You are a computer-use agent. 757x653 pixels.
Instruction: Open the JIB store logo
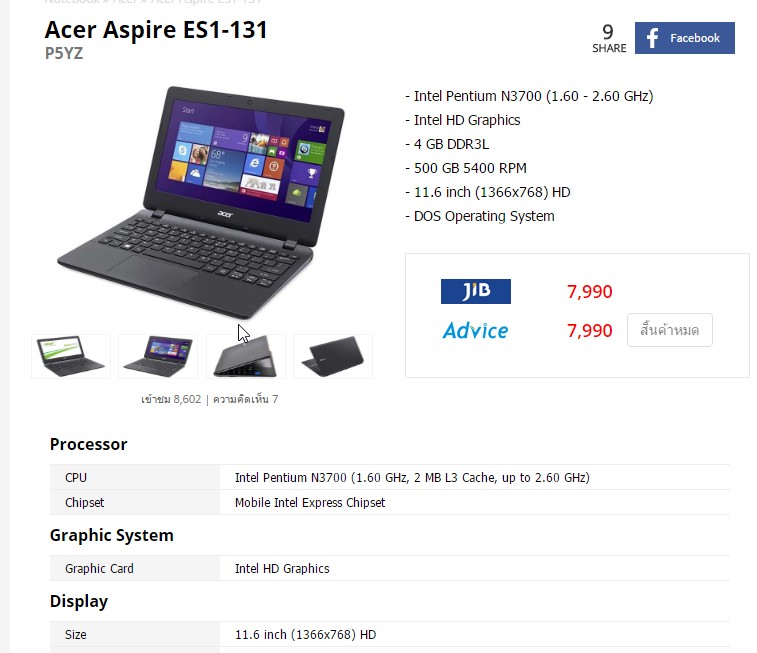click(476, 291)
